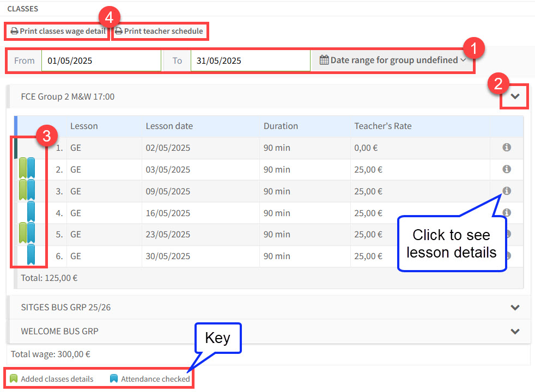
Task: Click green bookmark on lesson 5 row
Action: click(x=23, y=233)
